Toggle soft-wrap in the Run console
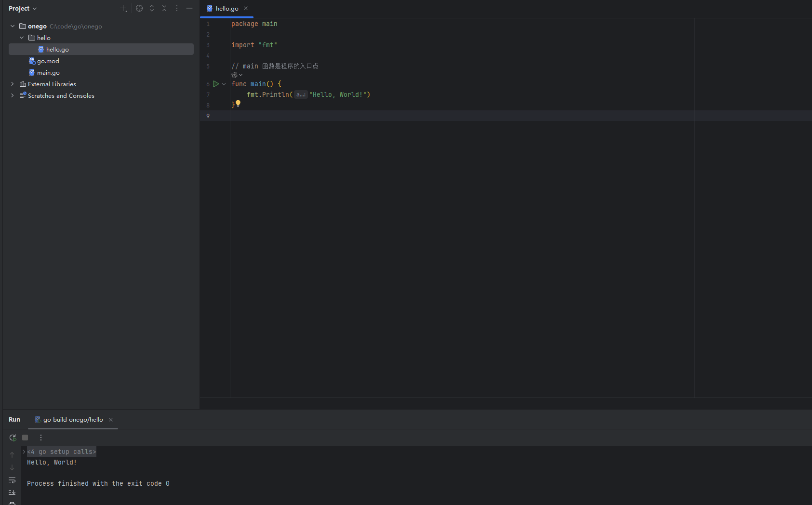This screenshot has width=812, height=505. pyautogui.click(x=12, y=479)
